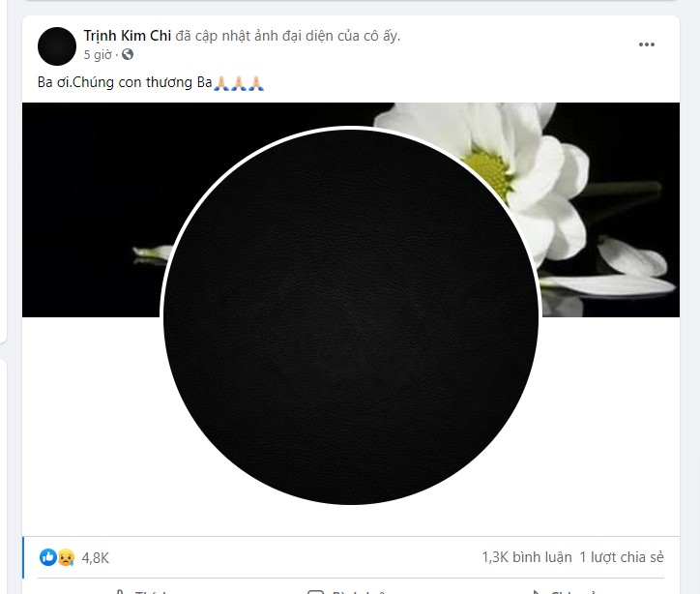The image size is (700, 594).
Task: Click the sad face reaction icon
Action: click(66, 557)
